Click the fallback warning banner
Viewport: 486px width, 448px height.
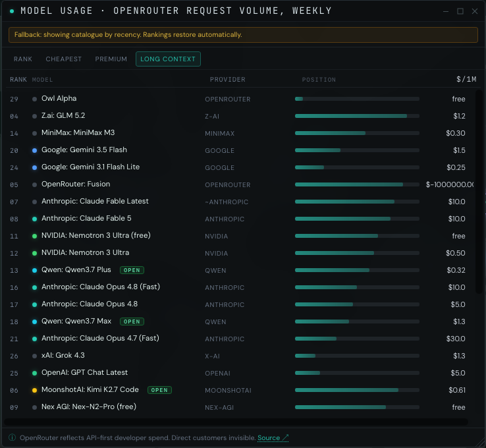point(243,35)
